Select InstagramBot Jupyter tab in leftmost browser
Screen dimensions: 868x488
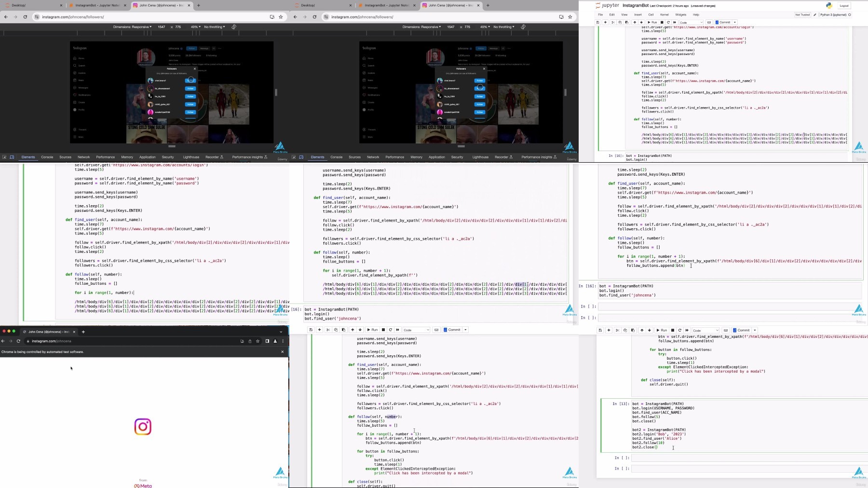click(96, 5)
